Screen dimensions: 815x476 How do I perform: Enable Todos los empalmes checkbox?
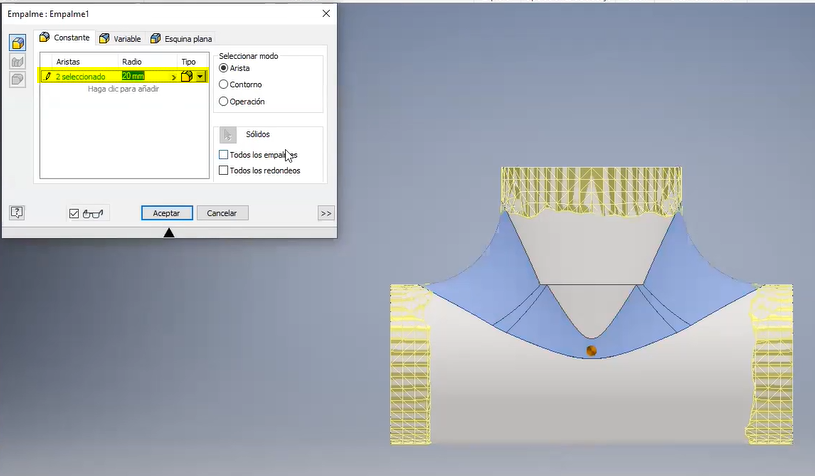point(224,155)
